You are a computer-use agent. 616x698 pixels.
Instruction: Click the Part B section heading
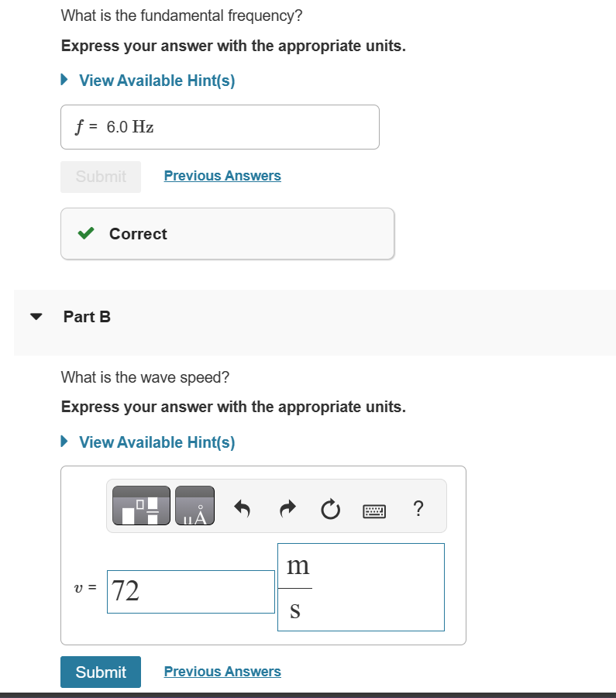click(87, 317)
